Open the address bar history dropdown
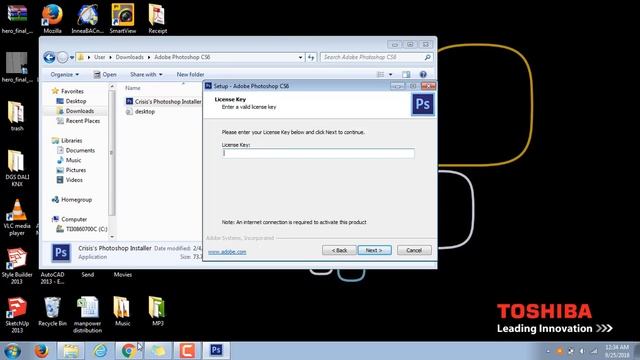Image resolution: width=640 pixels, height=360 pixels. 300,58
